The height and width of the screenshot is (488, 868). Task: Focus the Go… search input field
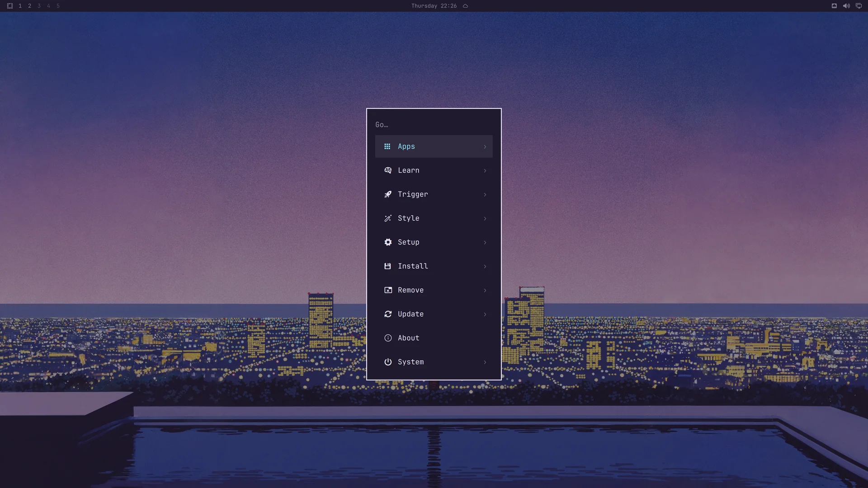[x=434, y=125]
